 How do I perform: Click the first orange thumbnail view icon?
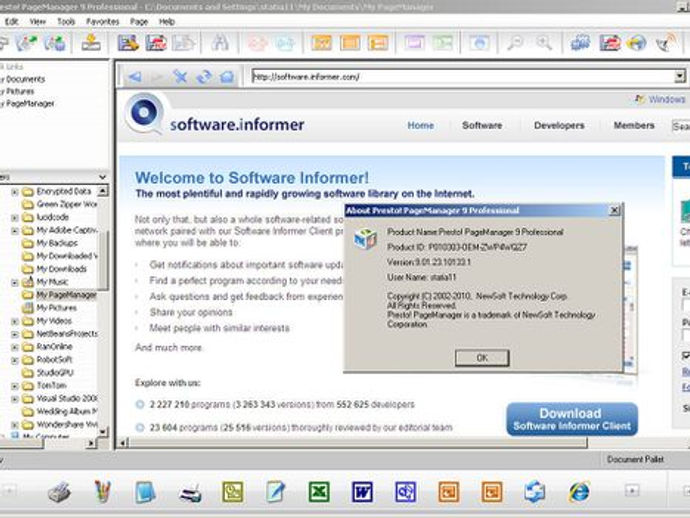pos(322,43)
